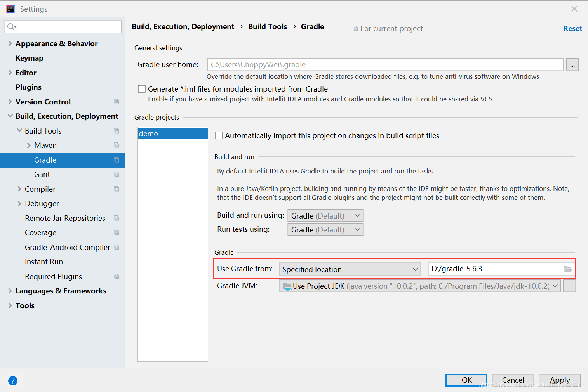Click the browse button beside Gradle JVM

[569, 286]
